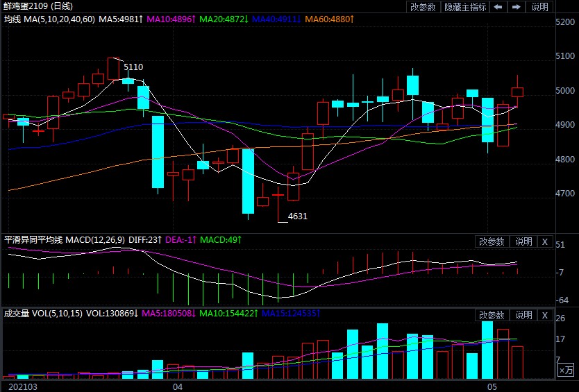
Task: Close the volume indicator panel
Action: pos(544,315)
